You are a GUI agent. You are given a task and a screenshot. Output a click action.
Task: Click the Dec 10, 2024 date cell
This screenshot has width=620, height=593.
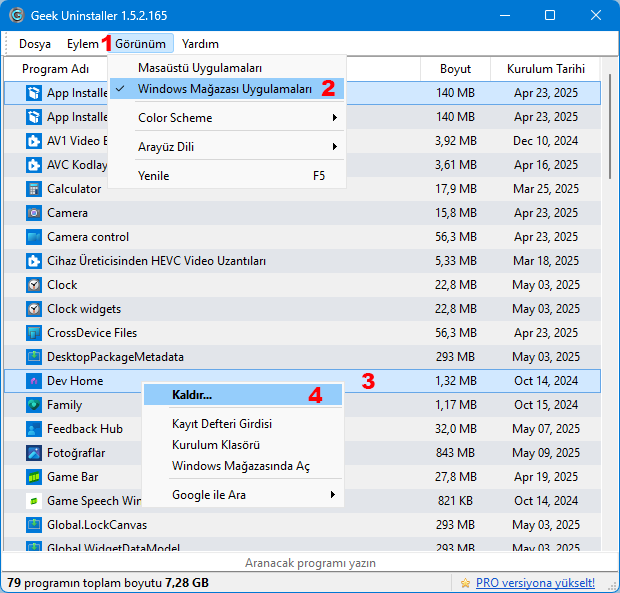546,141
